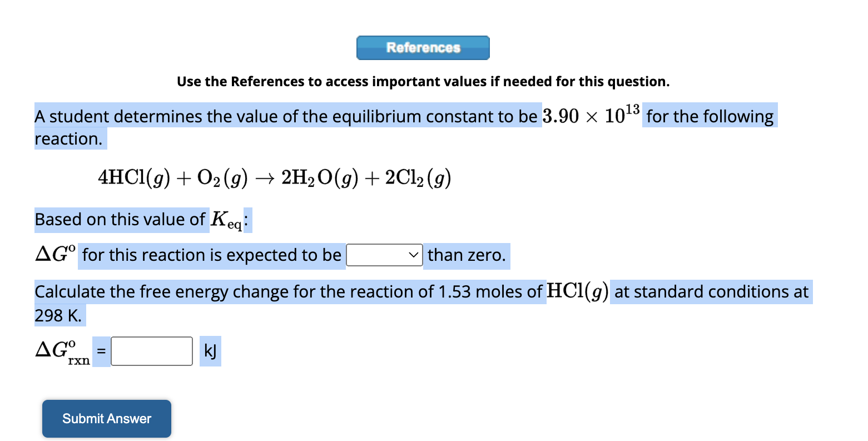Click the 'Use the References' instruction text
Image resolution: width=868 pixels, height=441 pixels.
[x=423, y=81]
